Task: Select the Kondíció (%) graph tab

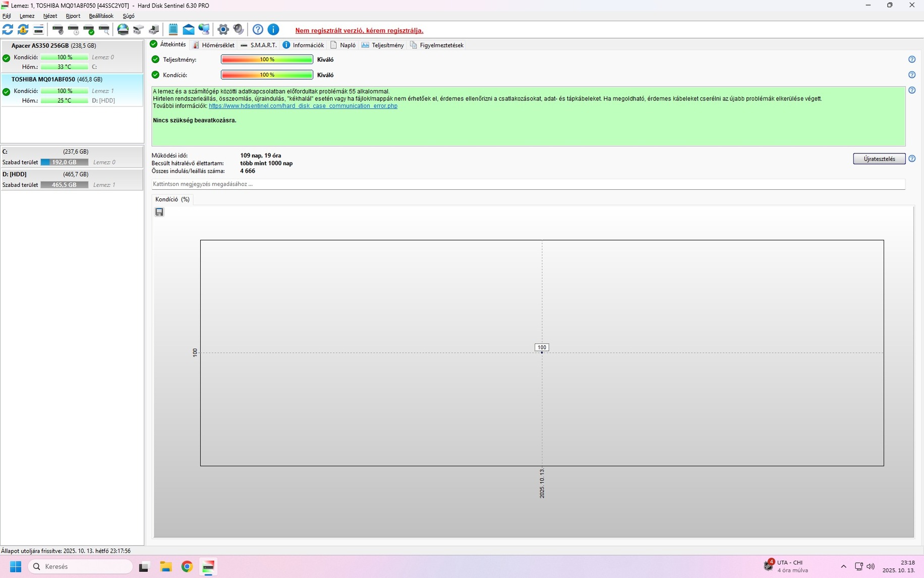Action: point(172,199)
